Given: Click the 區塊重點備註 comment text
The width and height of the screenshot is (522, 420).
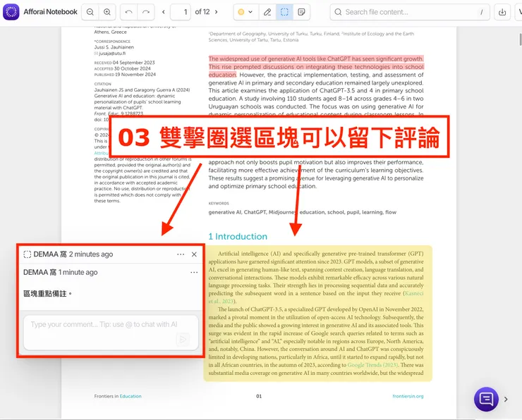Looking at the screenshot, I should pos(47,294).
